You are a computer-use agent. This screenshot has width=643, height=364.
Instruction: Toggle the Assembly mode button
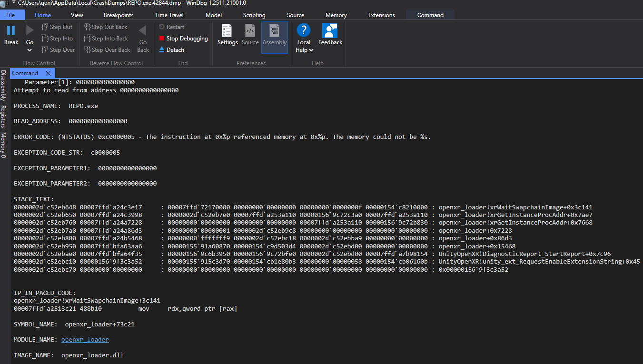[x=275, y=31]
